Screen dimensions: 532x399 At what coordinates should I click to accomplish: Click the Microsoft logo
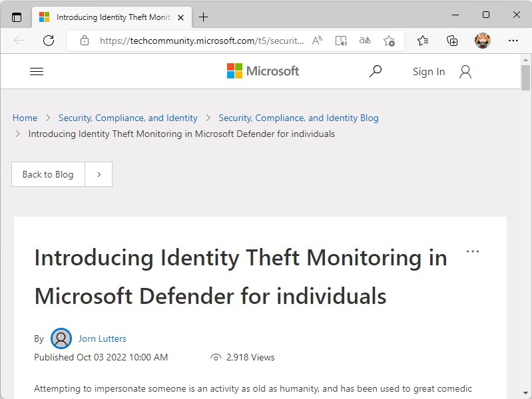point(263,71)
